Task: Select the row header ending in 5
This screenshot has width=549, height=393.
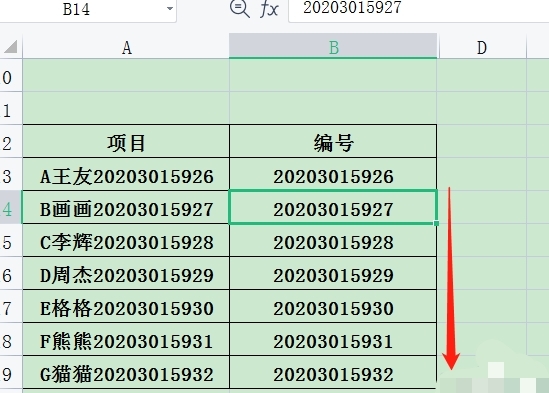Action: point(11,241)
